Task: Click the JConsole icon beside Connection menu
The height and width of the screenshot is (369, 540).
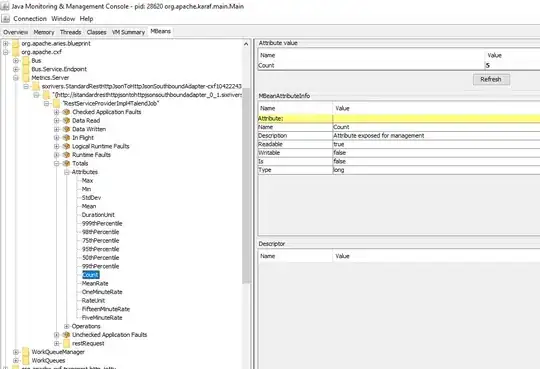Action: [5, 19]
